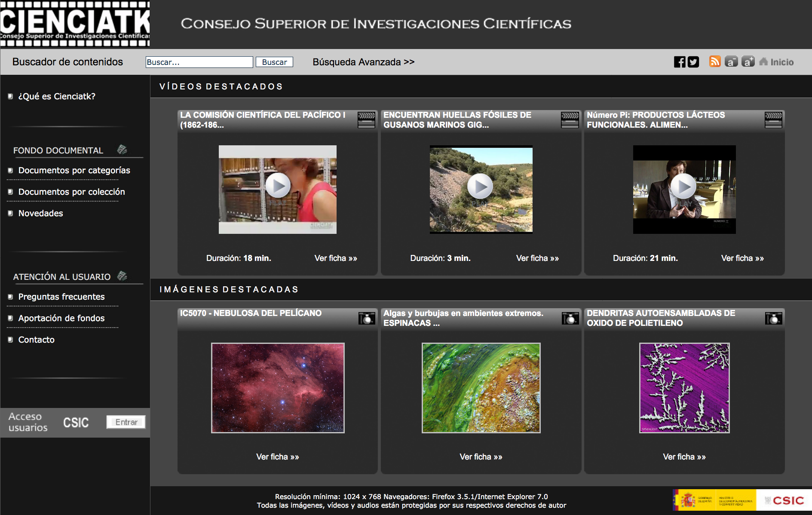Click title 'IC5070 - NEBULOSA DEL PELÍCANO'
The height and width of the screenshot is (515, 812).
tap(251, 313)
